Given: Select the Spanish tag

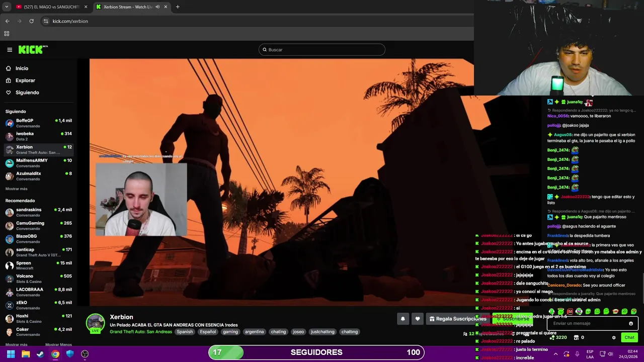Looking at the screenshot, I should 185,332.
